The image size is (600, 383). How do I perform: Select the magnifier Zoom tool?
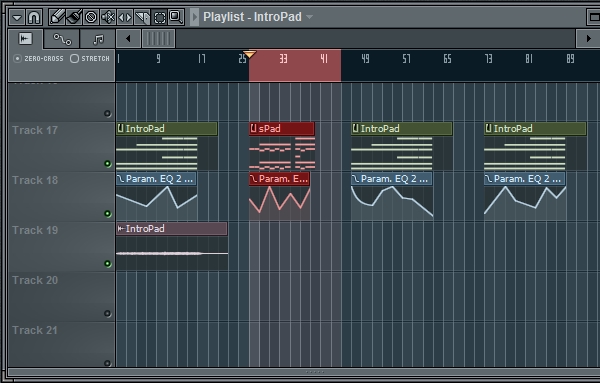[176, 17]
